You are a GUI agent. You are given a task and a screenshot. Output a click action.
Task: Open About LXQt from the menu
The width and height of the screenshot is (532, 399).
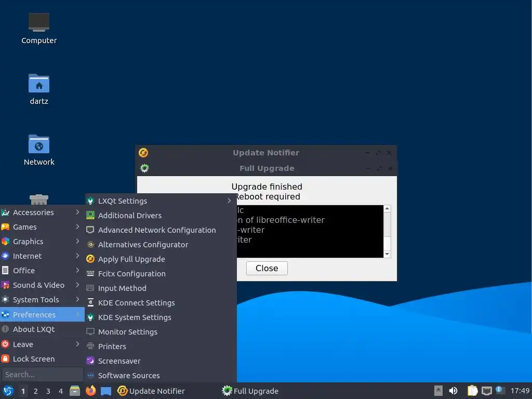click(x=42, y=329)
